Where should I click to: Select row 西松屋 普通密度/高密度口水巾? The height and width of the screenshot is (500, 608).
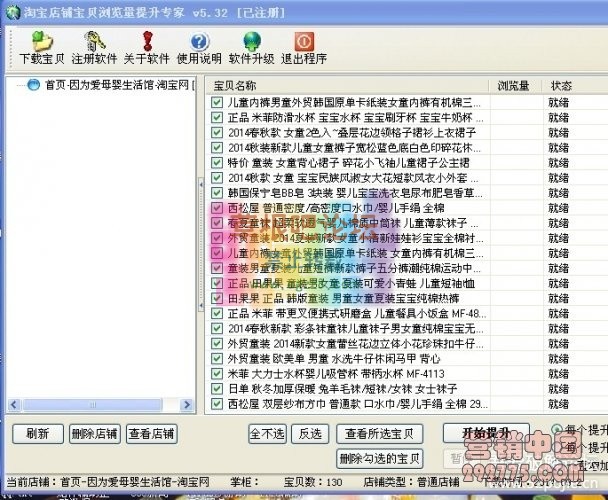click(407, 208)
